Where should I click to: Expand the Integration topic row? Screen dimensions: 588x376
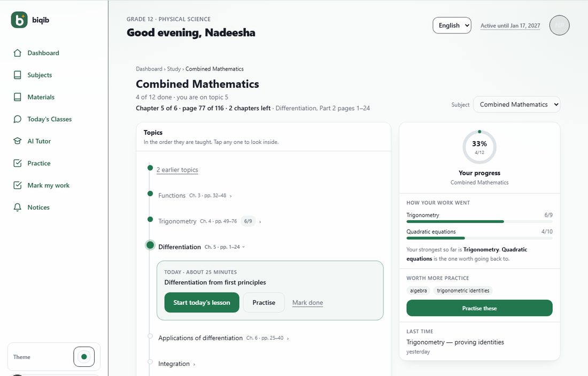[176, 364]
